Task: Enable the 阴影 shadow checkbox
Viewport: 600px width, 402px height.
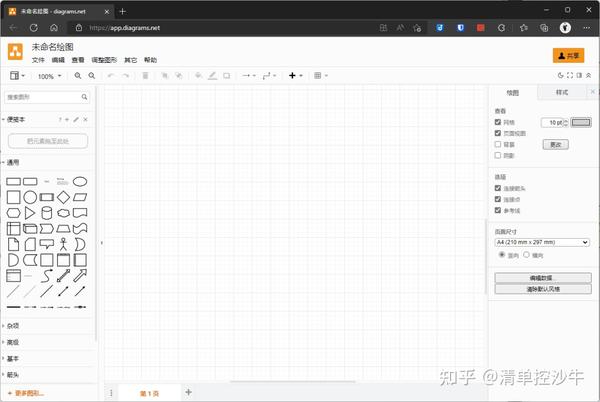Action: click(498, 155)
